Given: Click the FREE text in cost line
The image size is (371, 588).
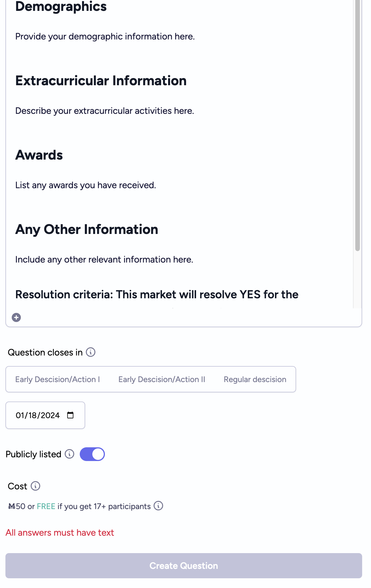Looking at the screenshot, I should [46, 506].
